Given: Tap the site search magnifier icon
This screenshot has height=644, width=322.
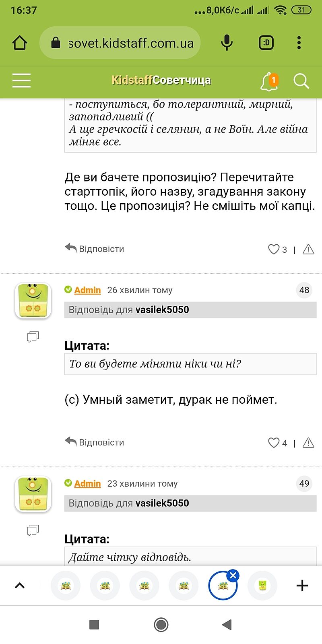Looking at the screenshot, I should pyautogui.click(x=301, y=81).
